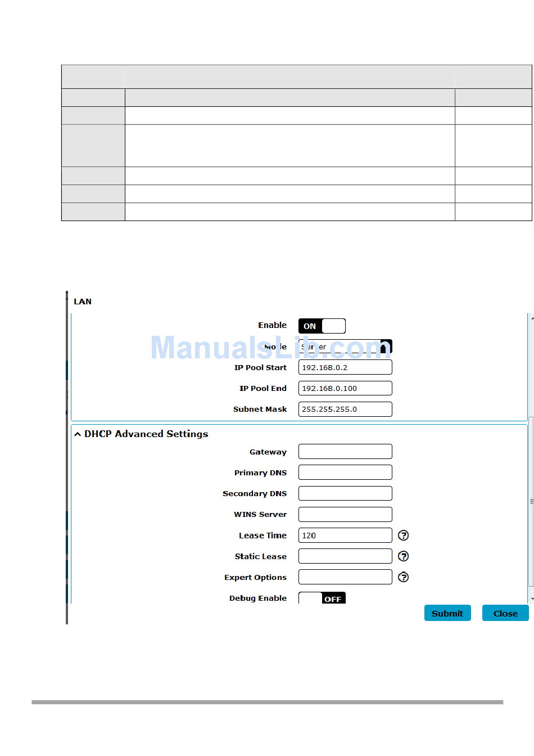
Task: Click the IP Pool End field
Action: pos(345,388)
